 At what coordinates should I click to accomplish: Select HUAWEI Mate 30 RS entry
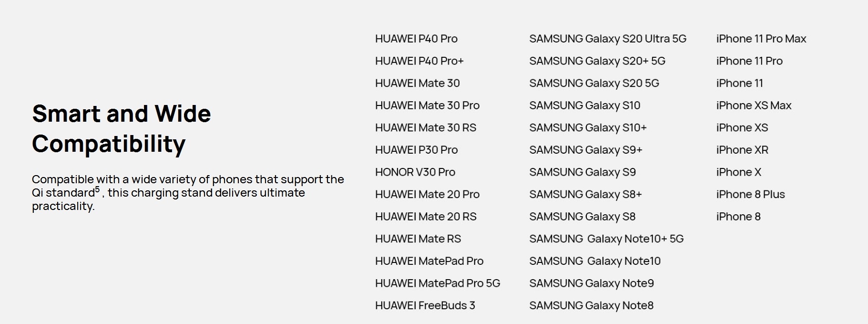coord(426,128)
